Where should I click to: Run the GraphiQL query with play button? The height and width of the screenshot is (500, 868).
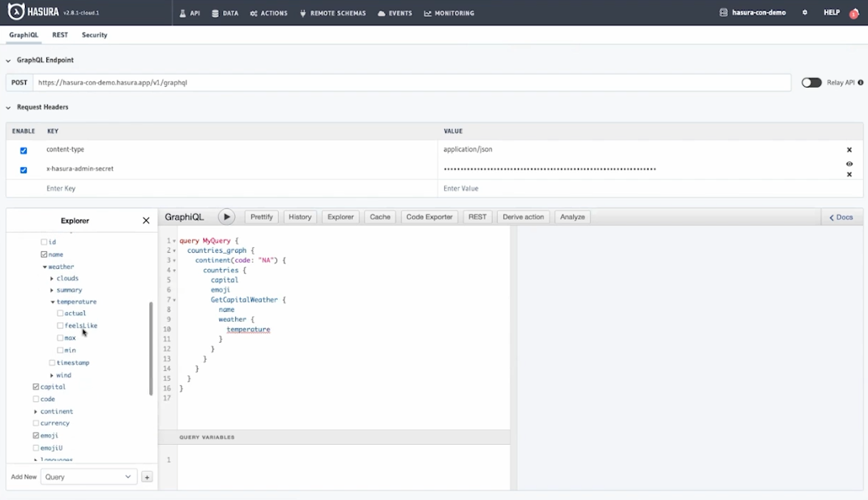point(227,217)
